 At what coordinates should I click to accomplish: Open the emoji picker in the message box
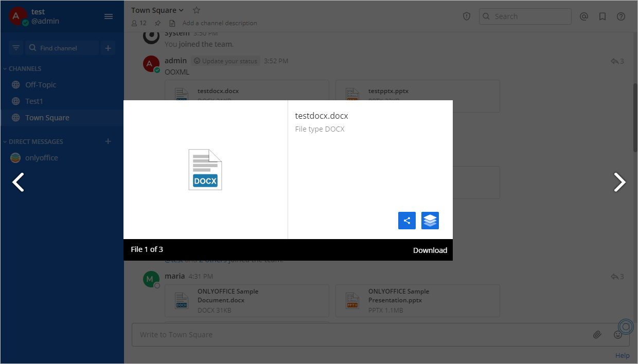618,334
